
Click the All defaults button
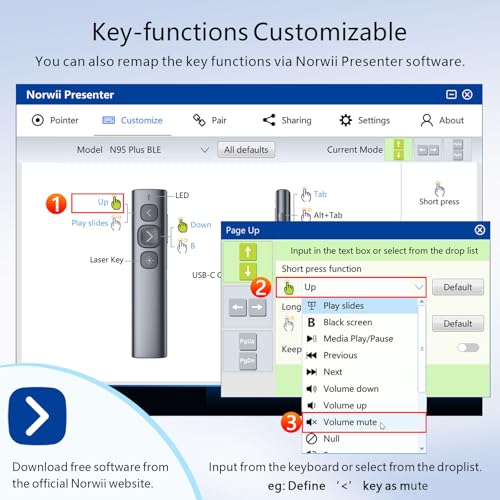pyautogui.click(x=246, y=150)
